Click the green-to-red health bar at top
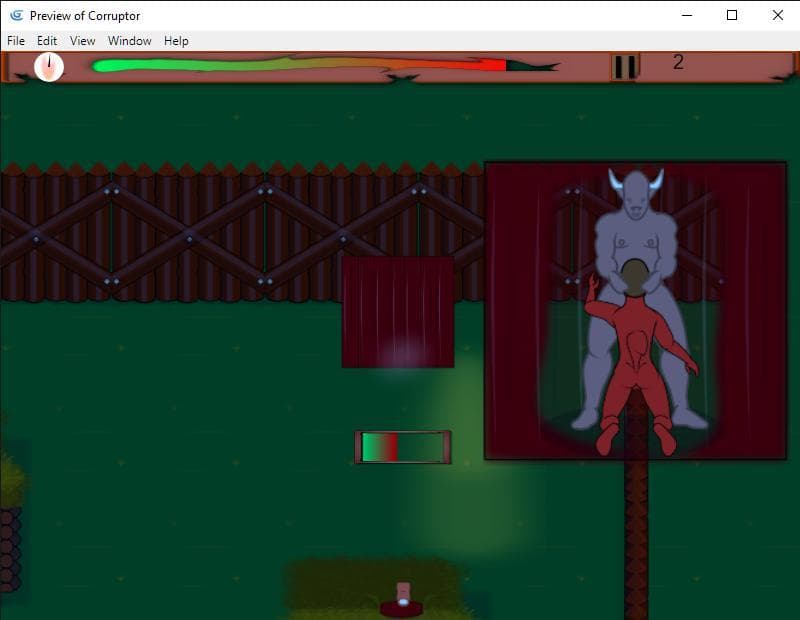This screenshot has height=620, width=800. coord(324,65)
